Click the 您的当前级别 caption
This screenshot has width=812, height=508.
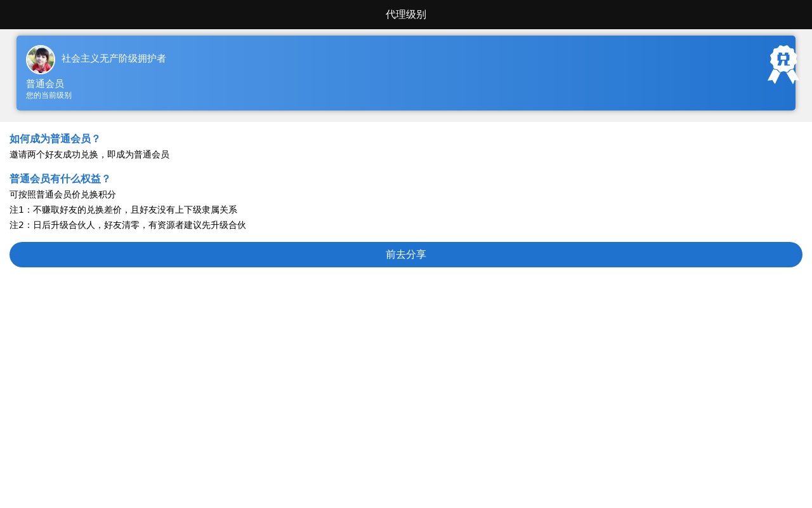[49, 95]
